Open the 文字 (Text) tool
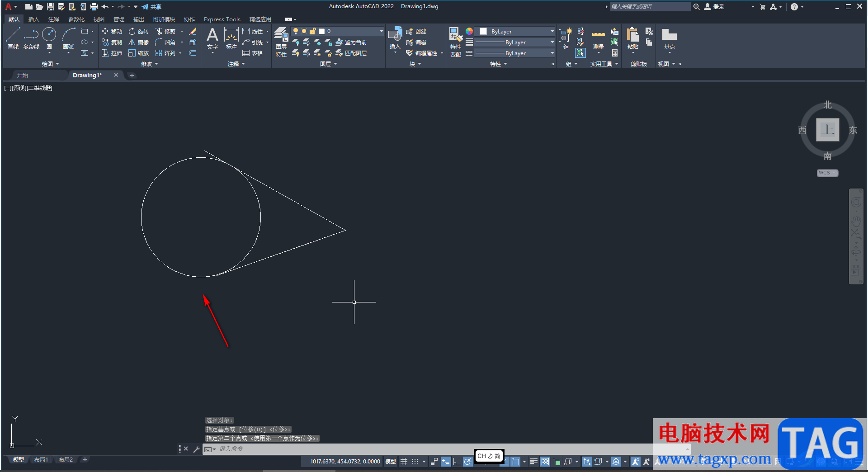This screenshot has height=472, width=868. [212, 38]
